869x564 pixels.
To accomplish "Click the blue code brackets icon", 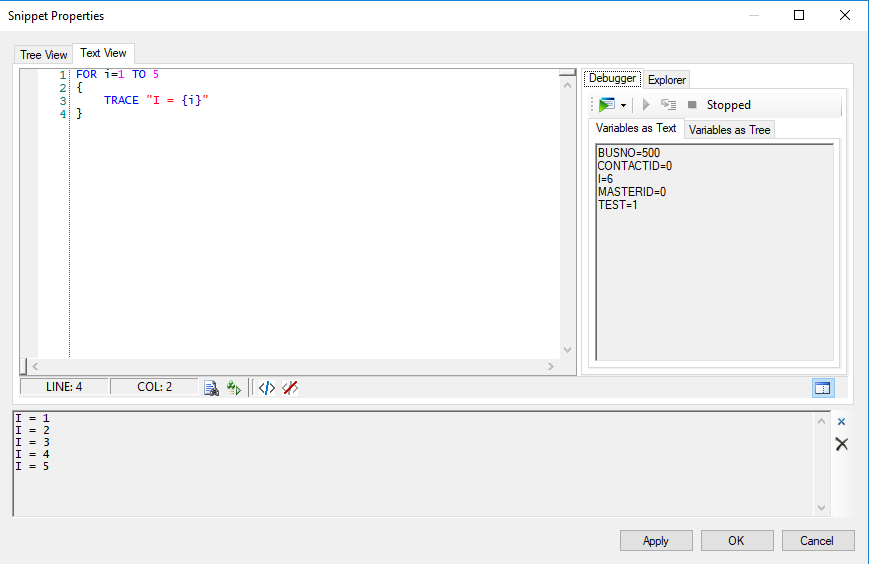I will [266, 388].
